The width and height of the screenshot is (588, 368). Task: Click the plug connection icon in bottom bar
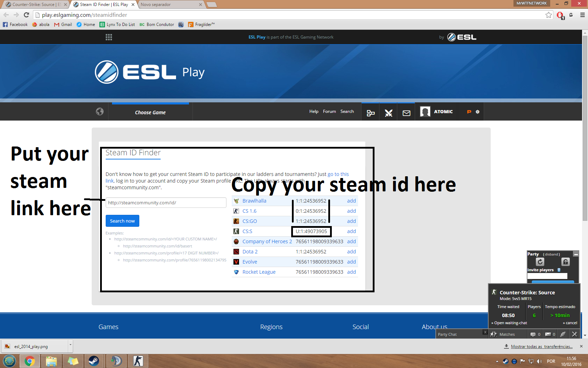562,334
